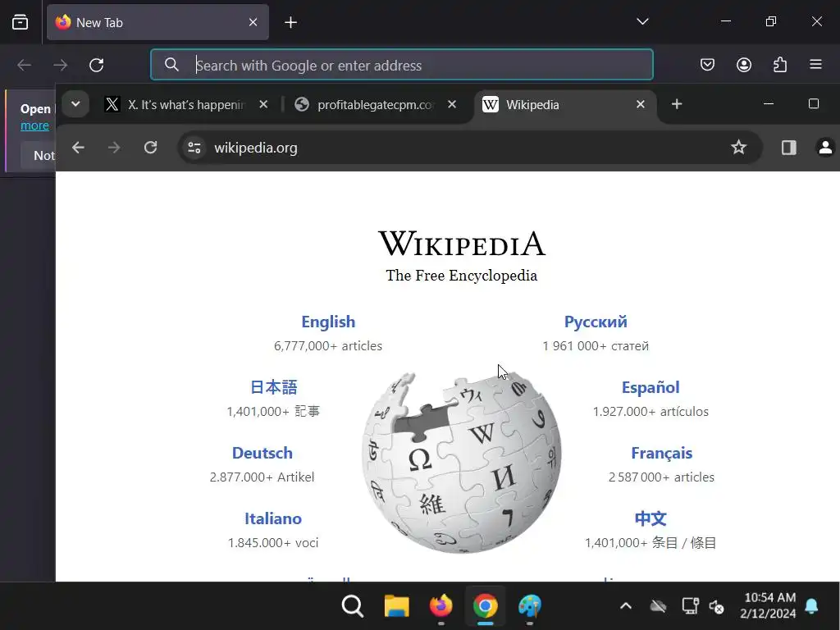Focus the Firefox Search with Google address field
The image size is (840, 630).
click(402, 65)
